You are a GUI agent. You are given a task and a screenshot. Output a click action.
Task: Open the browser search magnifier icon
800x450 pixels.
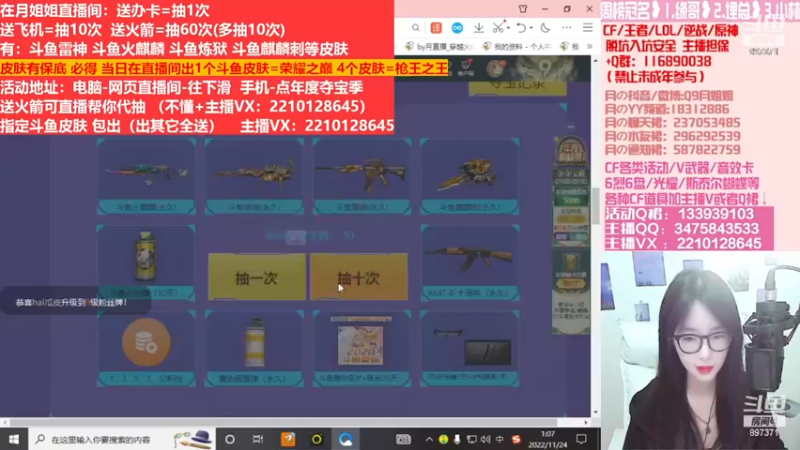416,28
